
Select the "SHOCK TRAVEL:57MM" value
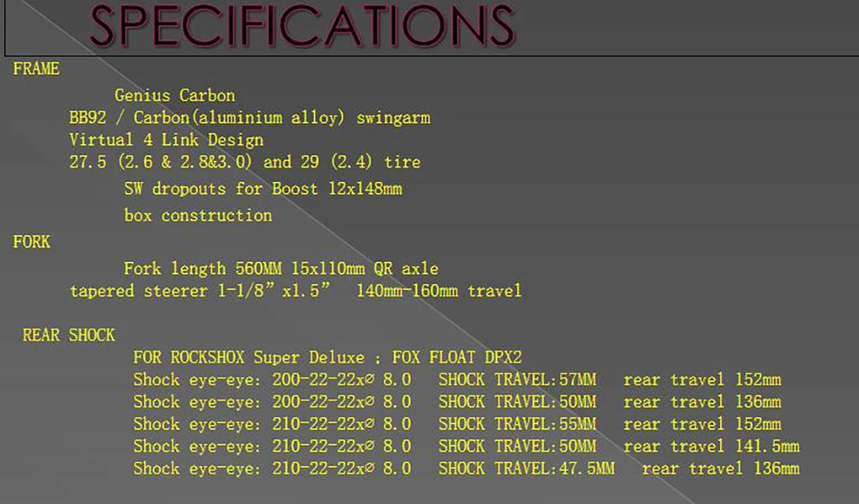click(517, 380)
